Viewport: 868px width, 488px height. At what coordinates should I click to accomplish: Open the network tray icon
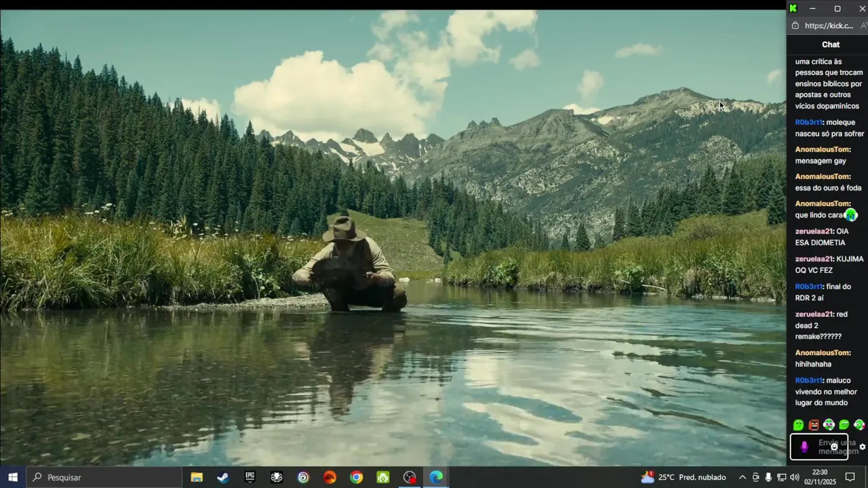(781, 477)
